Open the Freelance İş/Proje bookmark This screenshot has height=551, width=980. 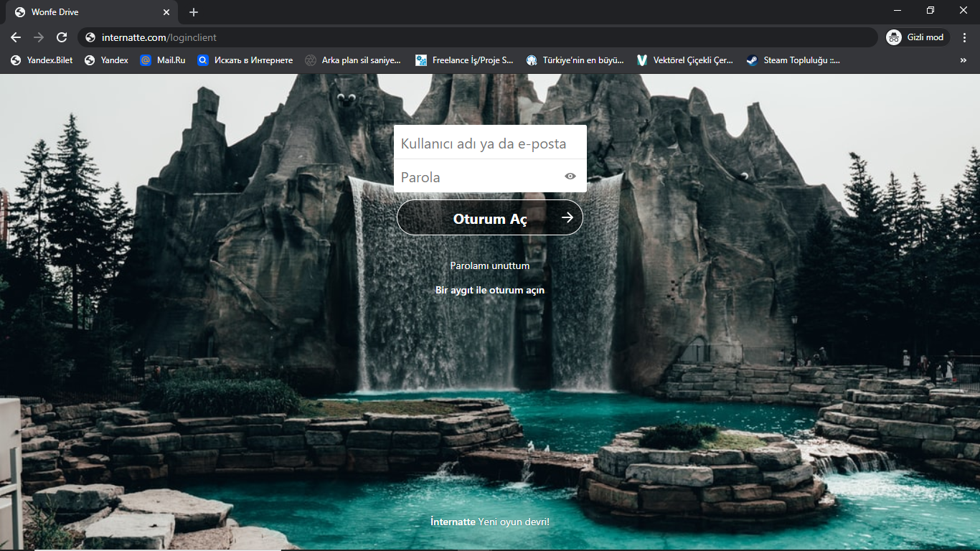[465, 60]
